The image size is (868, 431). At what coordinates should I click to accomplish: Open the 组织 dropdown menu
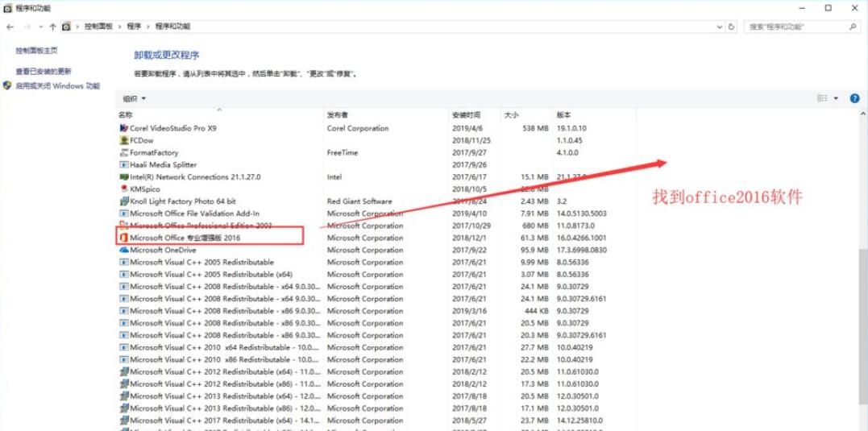pos(134,98)
